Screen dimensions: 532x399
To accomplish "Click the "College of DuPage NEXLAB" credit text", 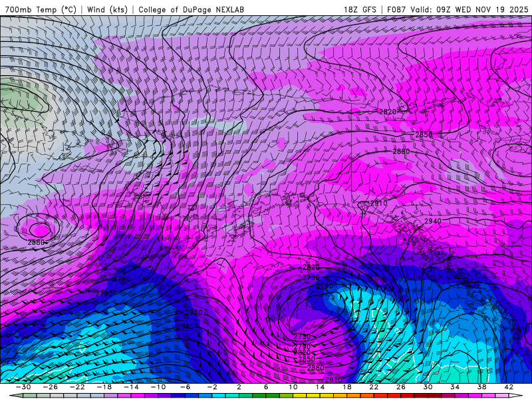I will pos(191,10).
